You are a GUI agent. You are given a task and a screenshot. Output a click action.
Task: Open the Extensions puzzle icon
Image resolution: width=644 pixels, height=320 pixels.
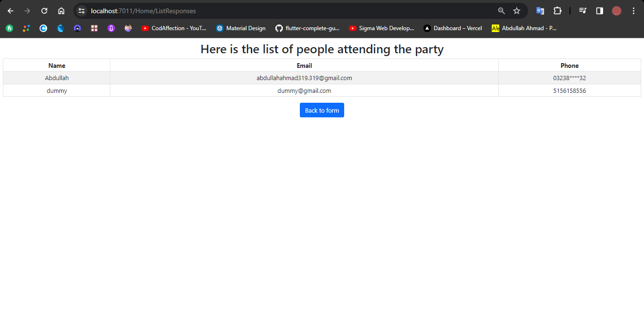click(557, 11)
